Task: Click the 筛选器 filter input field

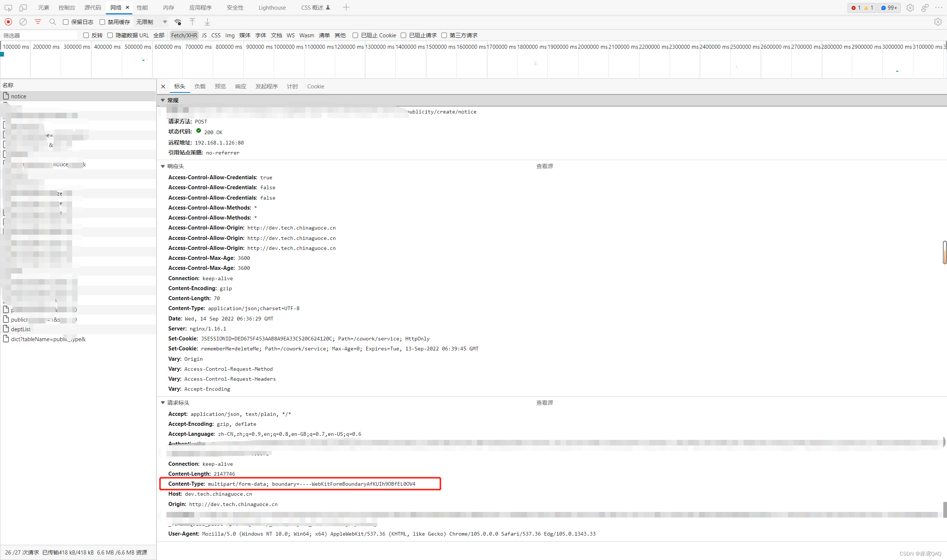Action: 40,35
